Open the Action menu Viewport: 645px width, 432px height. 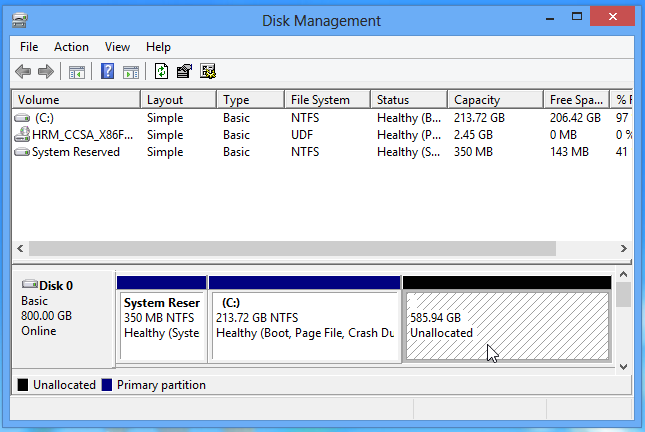[x=71, y=47]
